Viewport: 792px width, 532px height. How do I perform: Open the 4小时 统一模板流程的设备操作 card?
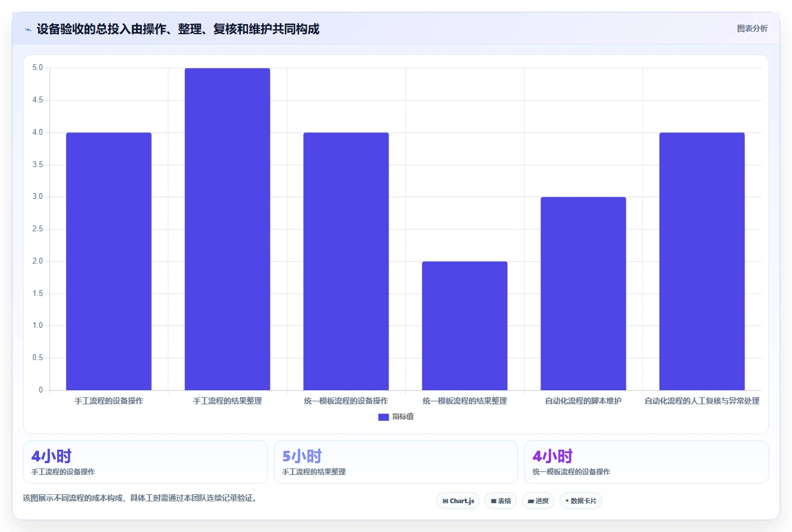[647, 462]
